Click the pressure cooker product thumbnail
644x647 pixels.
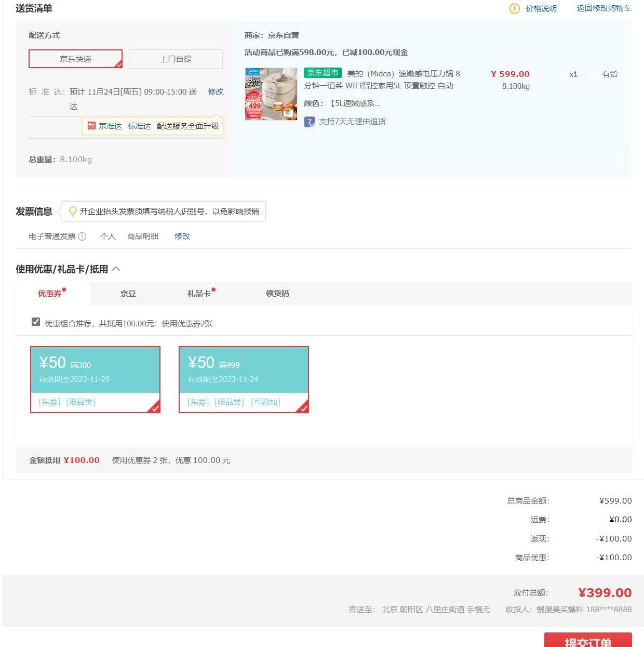(271, 94)
